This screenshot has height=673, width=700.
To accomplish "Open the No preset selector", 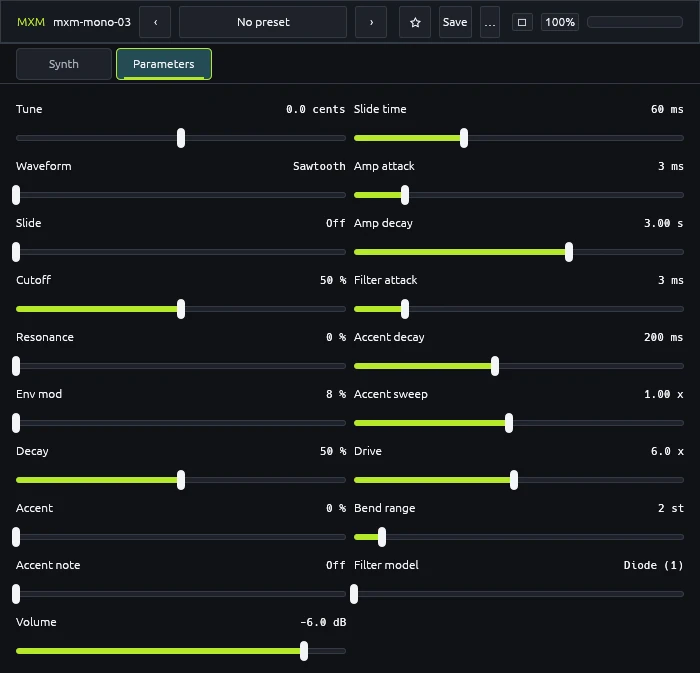I will [263, 22].
